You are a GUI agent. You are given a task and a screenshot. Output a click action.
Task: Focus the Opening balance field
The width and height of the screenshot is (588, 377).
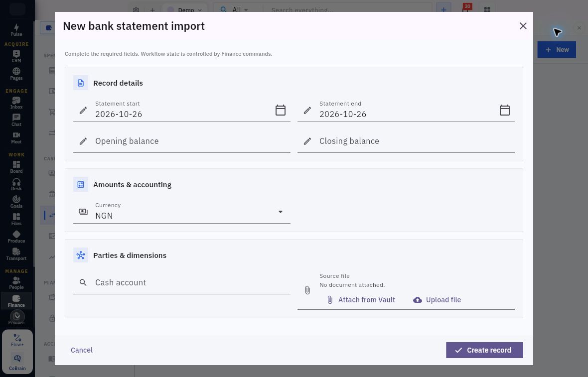point(181,141)
